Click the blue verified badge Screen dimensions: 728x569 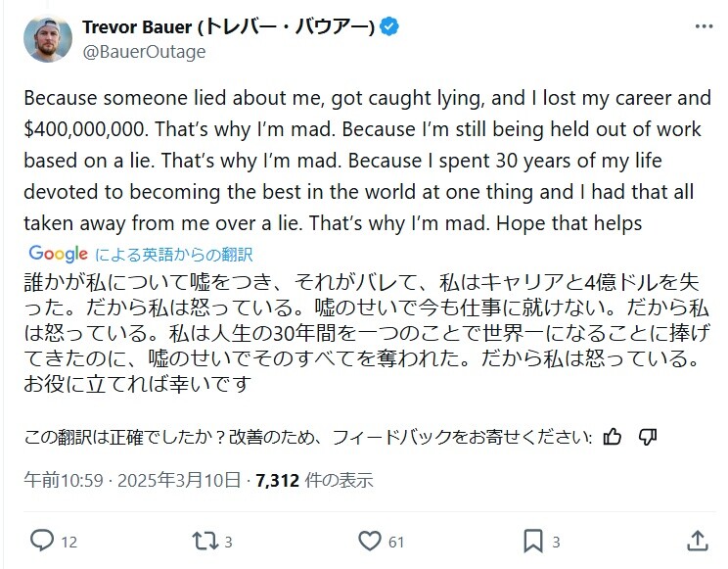[390, 27]
